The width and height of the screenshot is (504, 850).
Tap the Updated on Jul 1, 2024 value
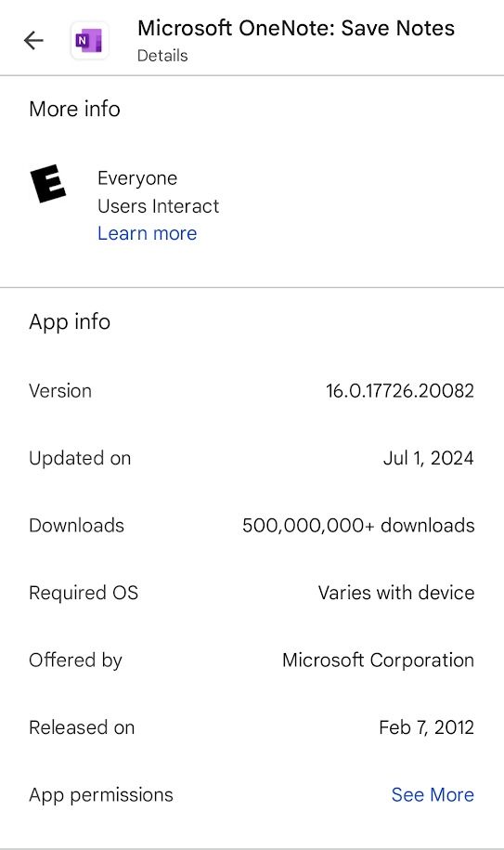coord(428,458)
